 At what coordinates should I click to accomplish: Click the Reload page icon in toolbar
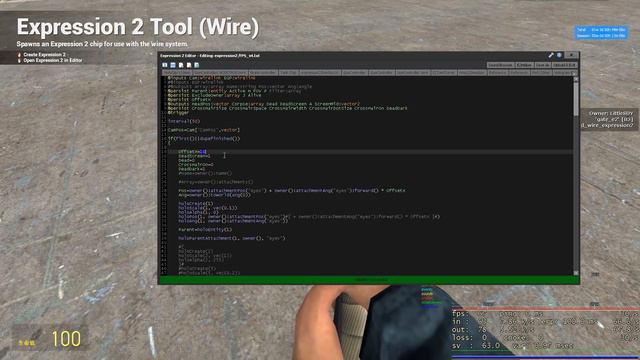(x=197, y=65)
